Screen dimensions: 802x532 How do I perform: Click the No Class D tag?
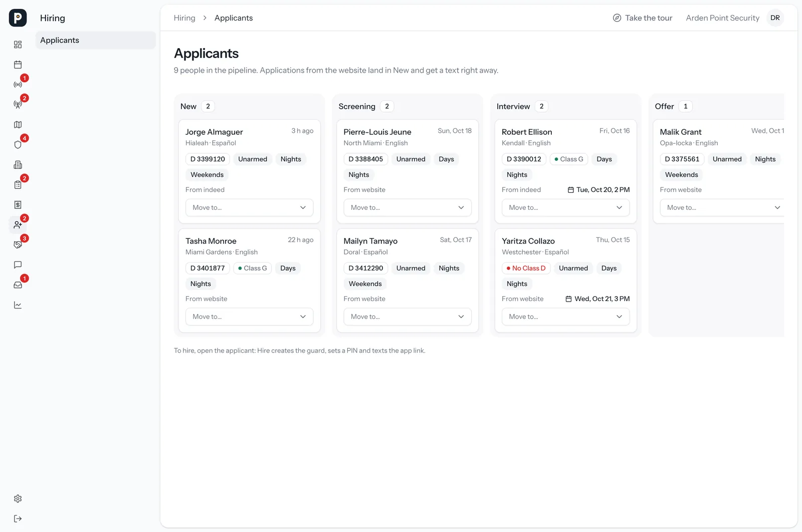point(526,268)
